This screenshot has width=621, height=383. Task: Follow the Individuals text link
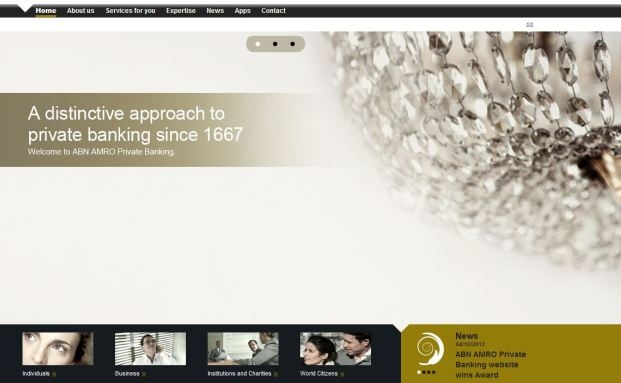(36, 373)
